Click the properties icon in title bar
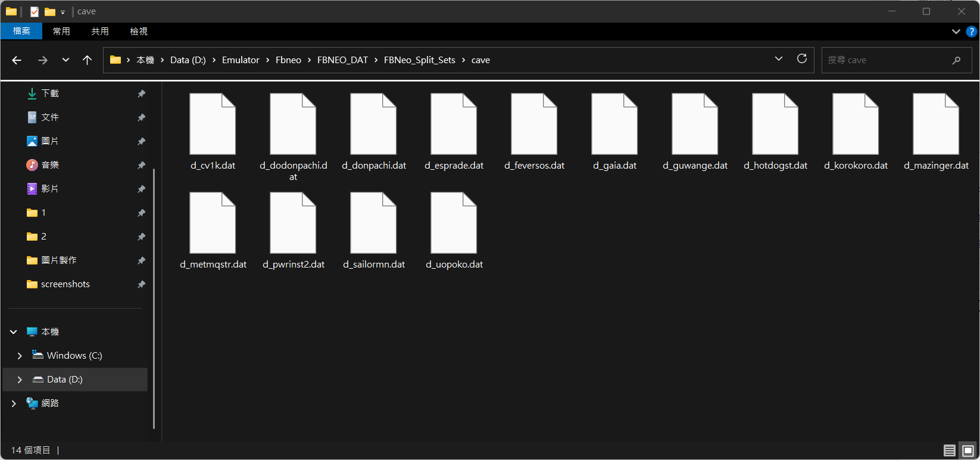Screen dimensions: 980x460 click(35, 11)
